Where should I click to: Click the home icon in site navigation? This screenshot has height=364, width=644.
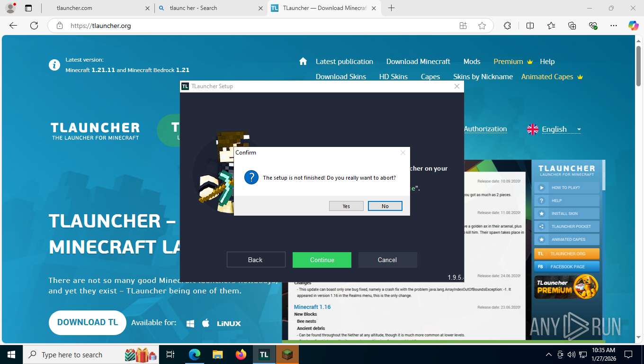(303, 62)
